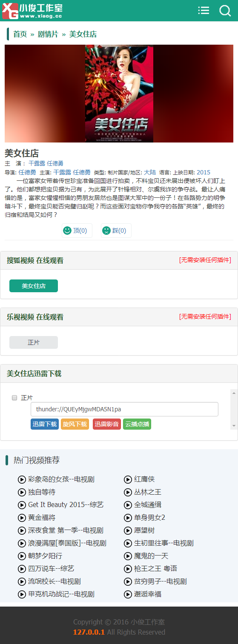Click the XG site logo
238x644 pixels.
(x=32, y=11)
